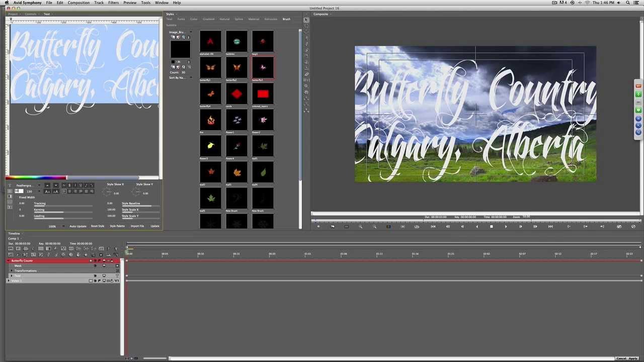This screenshot has height=362, width=644.
Task: Click the Apply button at bottom right
Action: point(633,358)
